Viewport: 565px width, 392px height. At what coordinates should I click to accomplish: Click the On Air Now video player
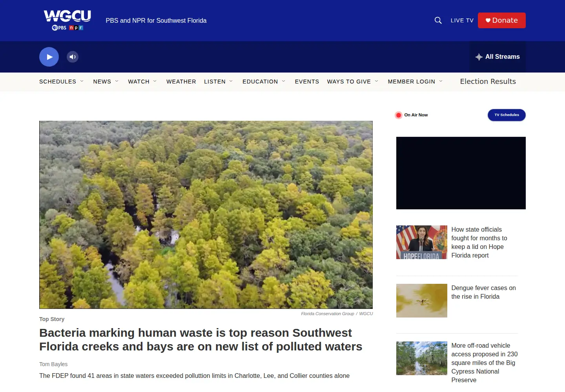pyautogui.click(x=461, y=173)
